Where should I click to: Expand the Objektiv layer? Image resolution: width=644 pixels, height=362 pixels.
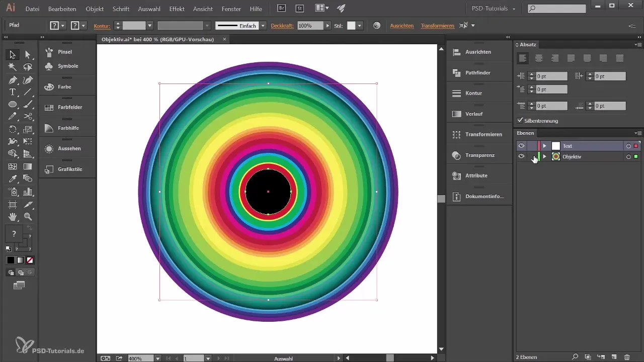pos(544,156)
